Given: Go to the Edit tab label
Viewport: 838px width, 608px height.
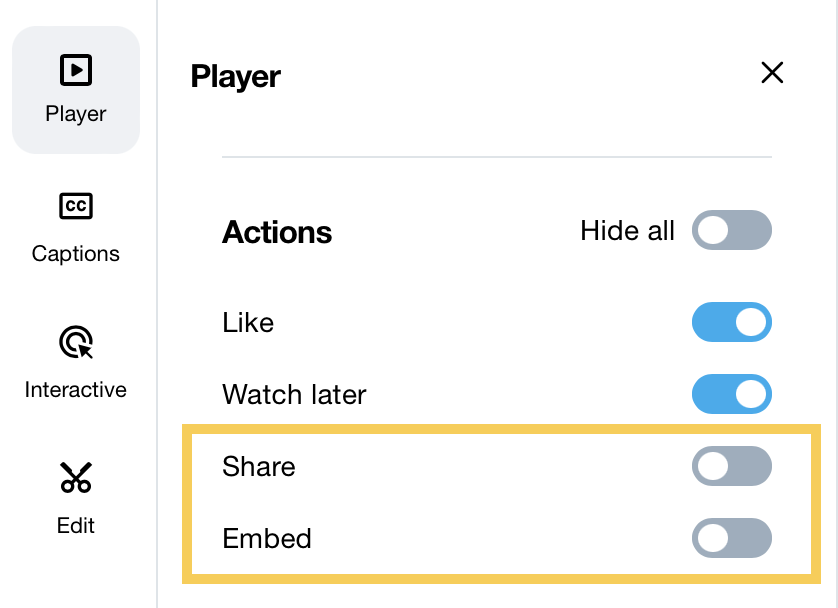Looking at the screenshot, I should pos(76,525).
